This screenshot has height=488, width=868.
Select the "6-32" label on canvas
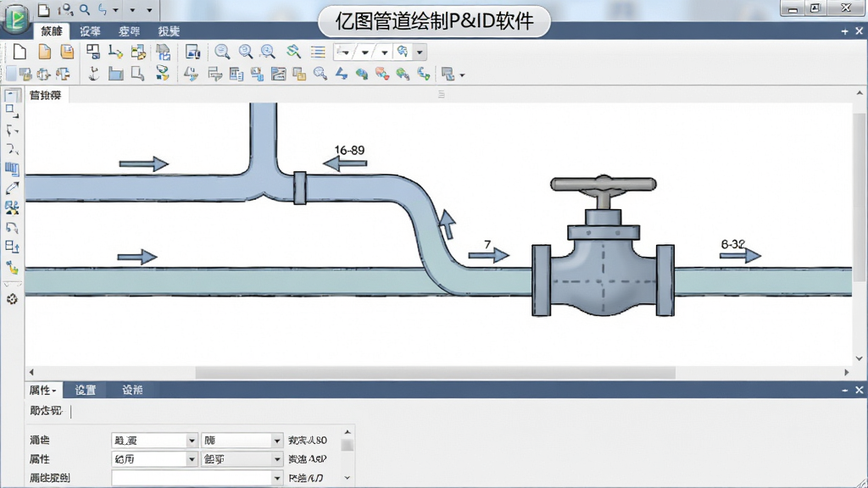[733, 244]
